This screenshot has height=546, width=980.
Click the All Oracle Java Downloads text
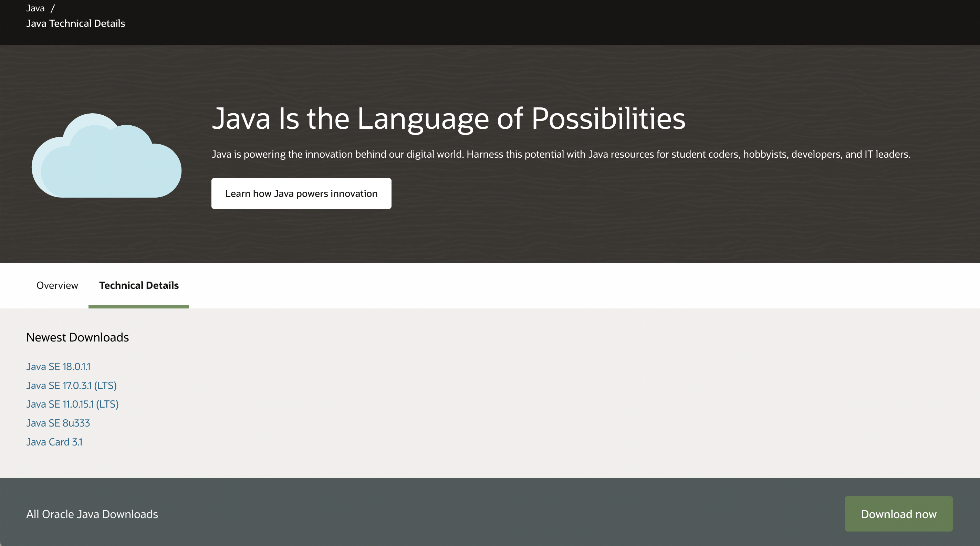click(92, 514)
